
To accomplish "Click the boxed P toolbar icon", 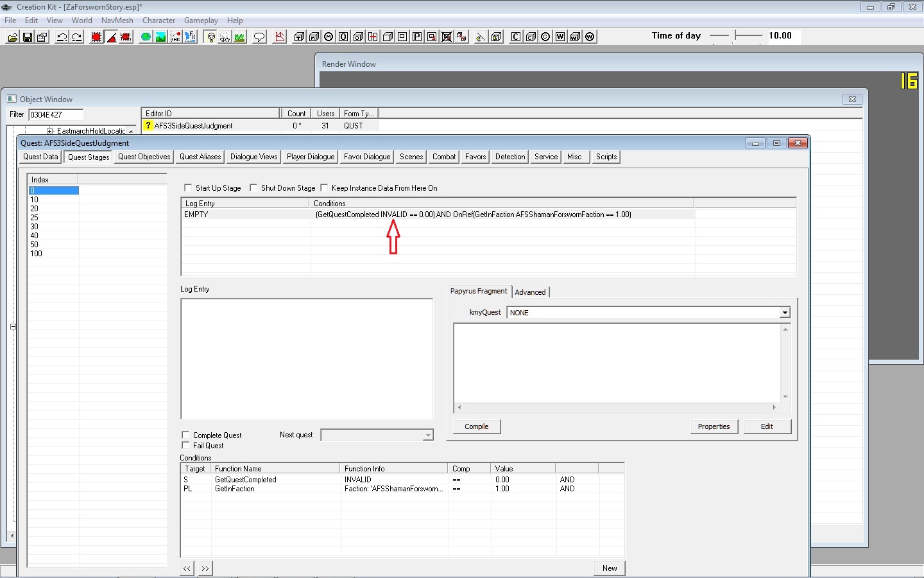I will (x=417, y=37).
